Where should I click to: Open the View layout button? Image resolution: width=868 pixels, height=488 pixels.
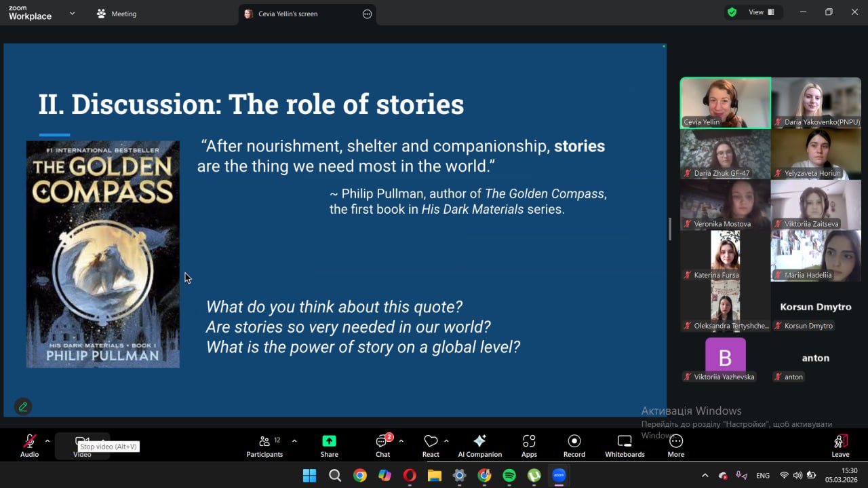[x=761, y=12]
